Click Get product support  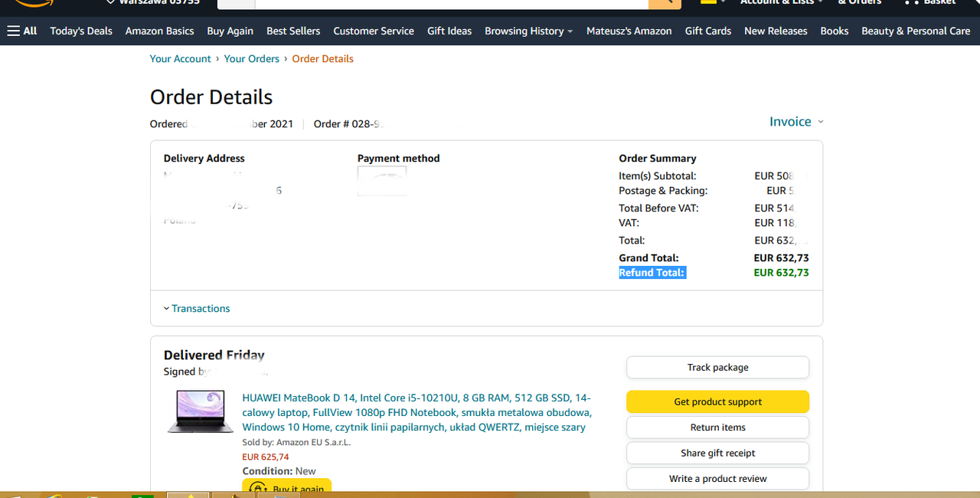[x=717, y=401]
